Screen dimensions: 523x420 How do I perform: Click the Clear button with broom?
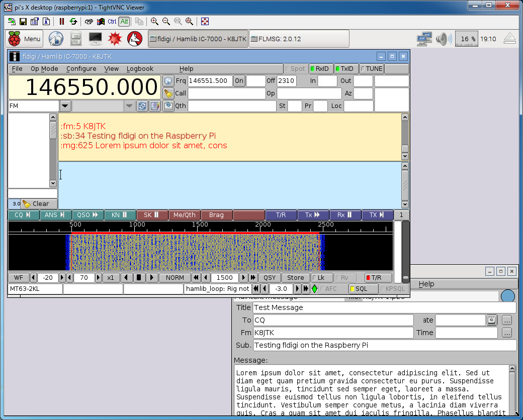click(39, 203)
